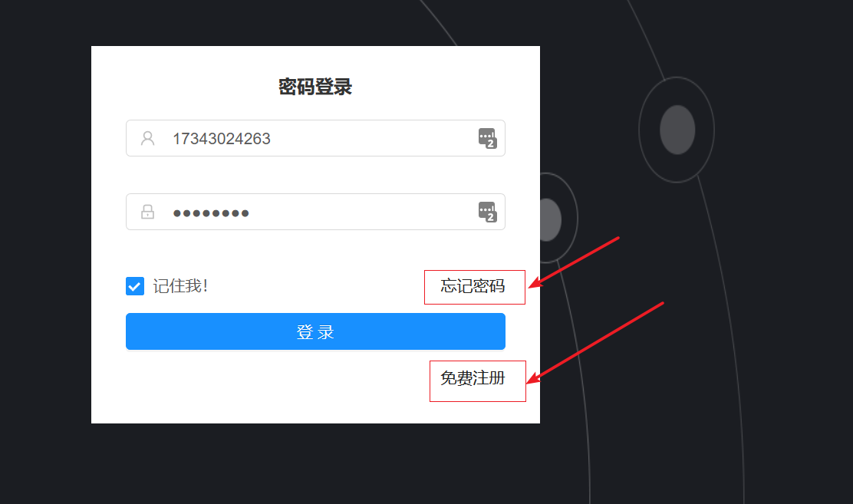Click the large gray oval in background
Screen dimensions: 853x504
coord(677,130)
